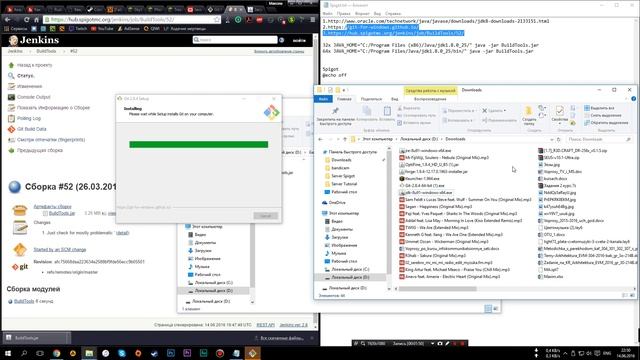Image resolution: width=640 pixels, height=360 pixels.
Task: Click the magnifier Status icon in Jenkins sidebar
Action: coord(11,76)
